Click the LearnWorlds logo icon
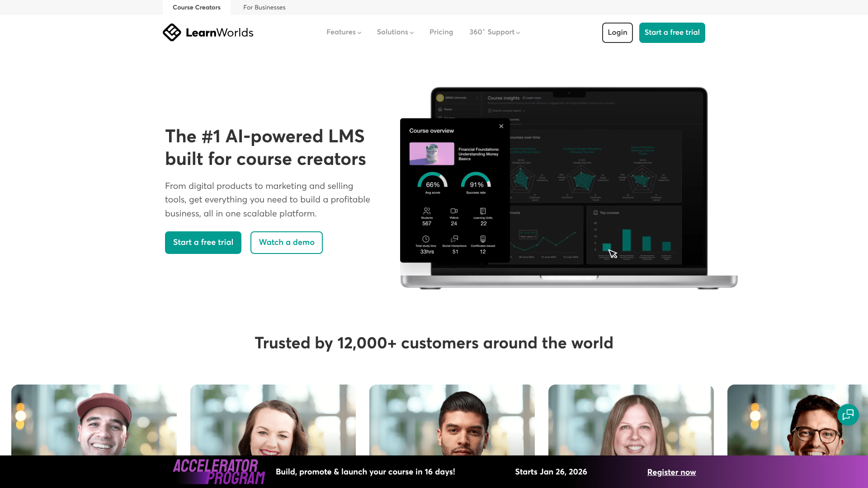This screenshot has height=488, width=868. tap(172, 32)
